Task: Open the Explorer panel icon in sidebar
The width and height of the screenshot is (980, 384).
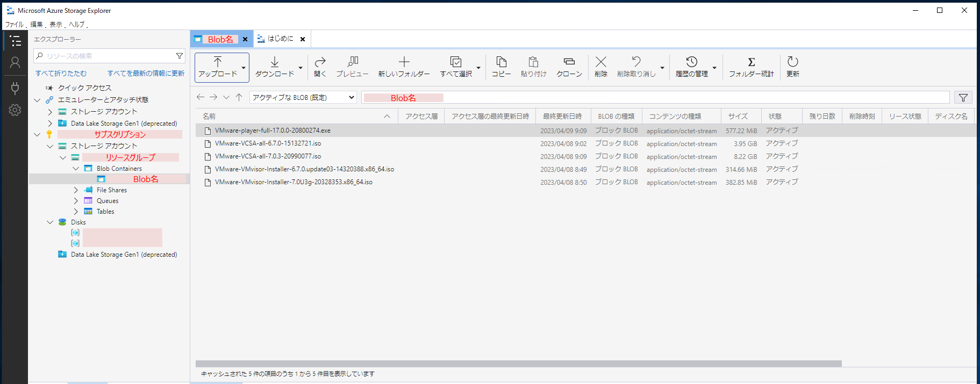Action: 15,41
